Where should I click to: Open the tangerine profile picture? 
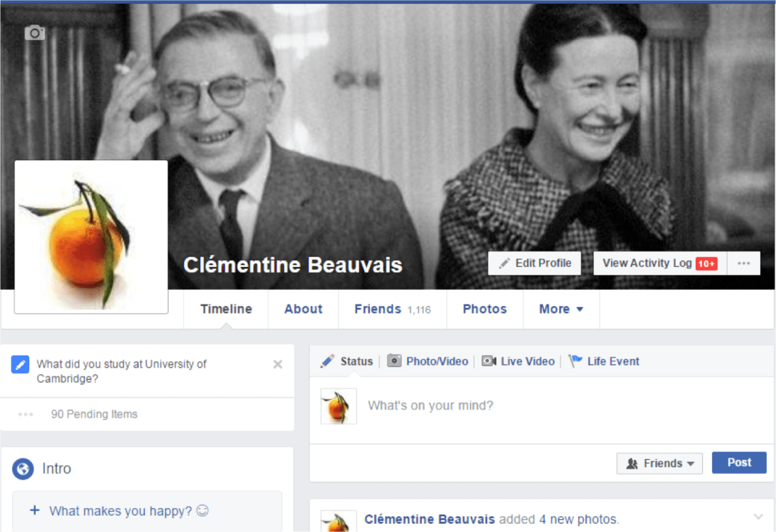(91, 237)
